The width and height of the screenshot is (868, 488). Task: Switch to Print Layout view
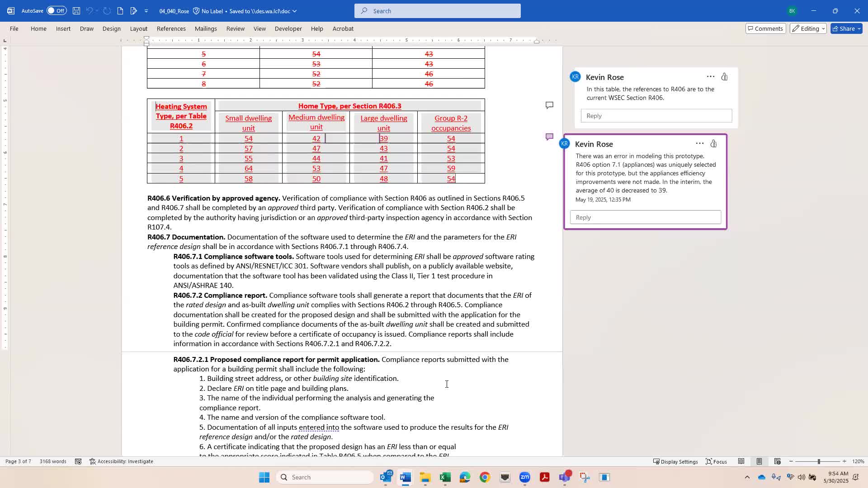[x=759, y=461]
